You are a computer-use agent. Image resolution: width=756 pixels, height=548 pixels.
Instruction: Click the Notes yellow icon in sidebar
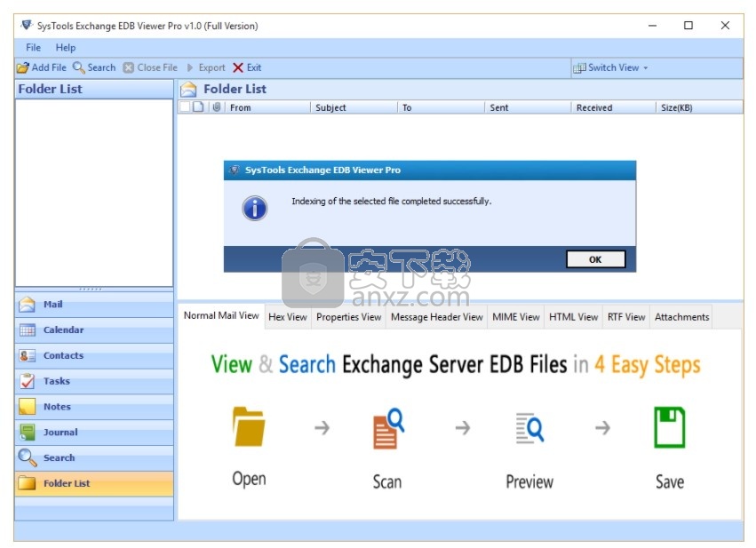pyautogui.click(x=28, y=406)
